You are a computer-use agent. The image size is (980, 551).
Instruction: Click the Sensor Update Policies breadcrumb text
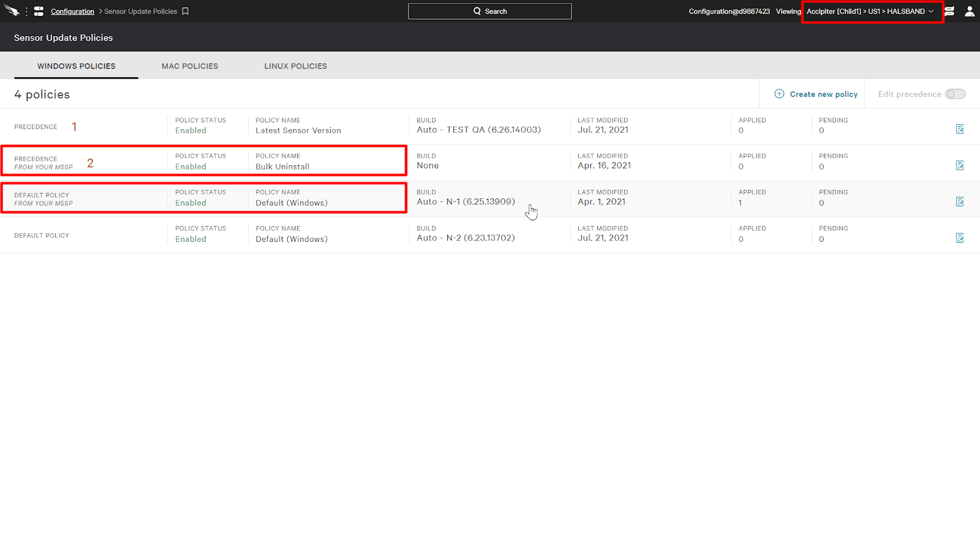(141, 12)
